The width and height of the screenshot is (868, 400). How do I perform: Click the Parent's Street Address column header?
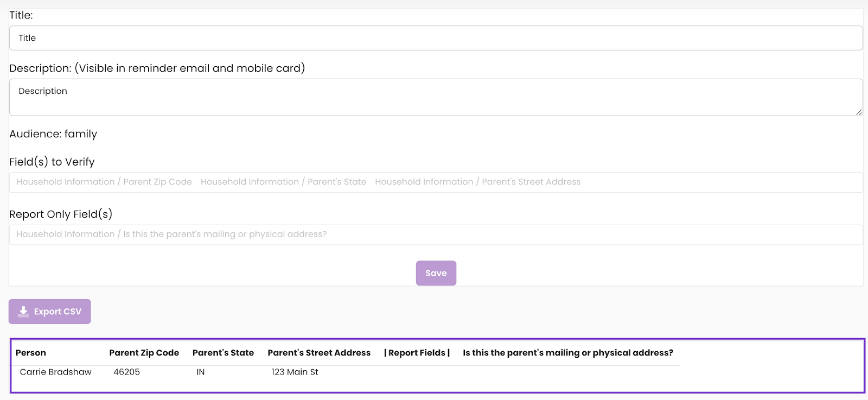(x=319, y=353)
